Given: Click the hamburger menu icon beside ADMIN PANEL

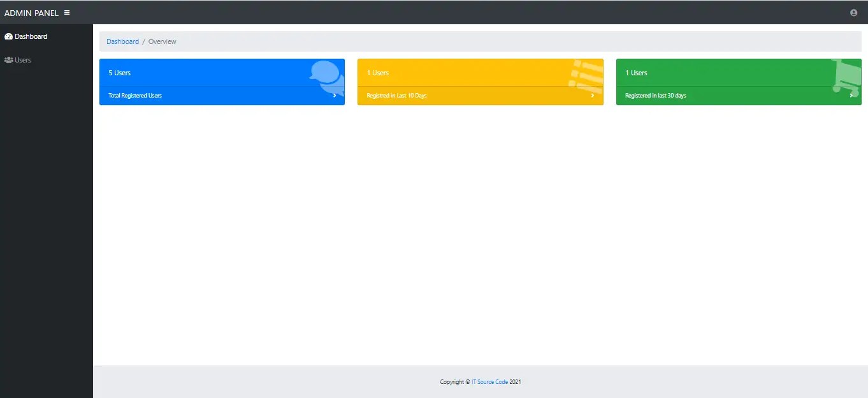Looking at the screenshot, I should click(x=66, y=12).
